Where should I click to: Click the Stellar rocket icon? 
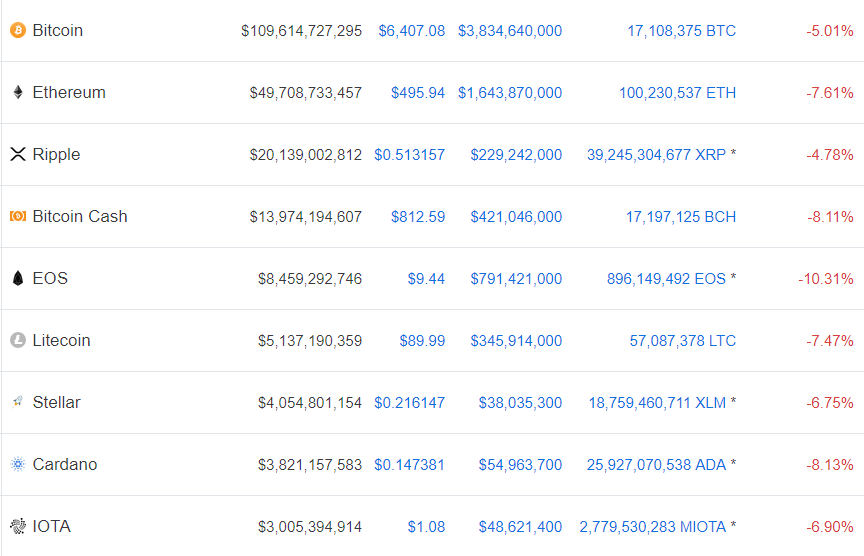[18, 402]
